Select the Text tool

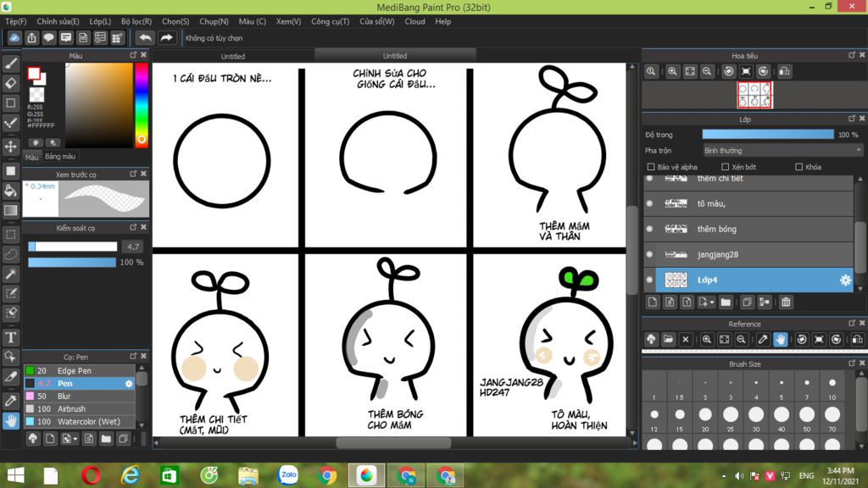pyautogui.click(x=10, y=337)
